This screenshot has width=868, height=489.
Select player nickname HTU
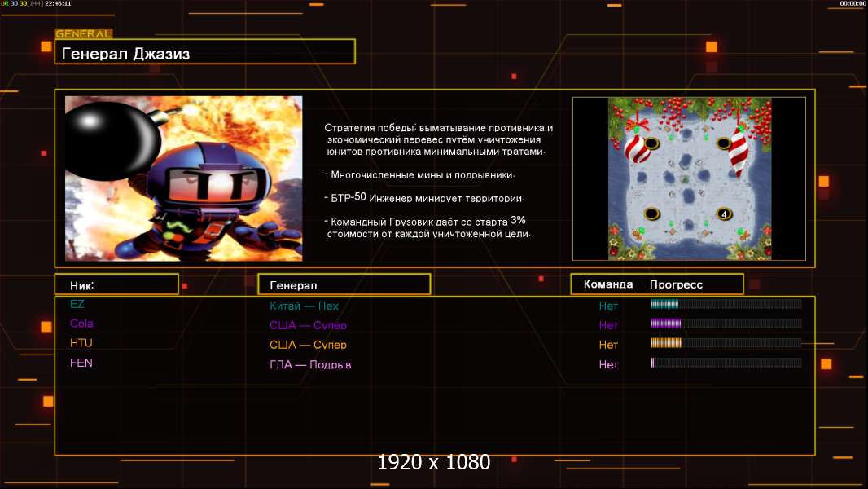81,343
